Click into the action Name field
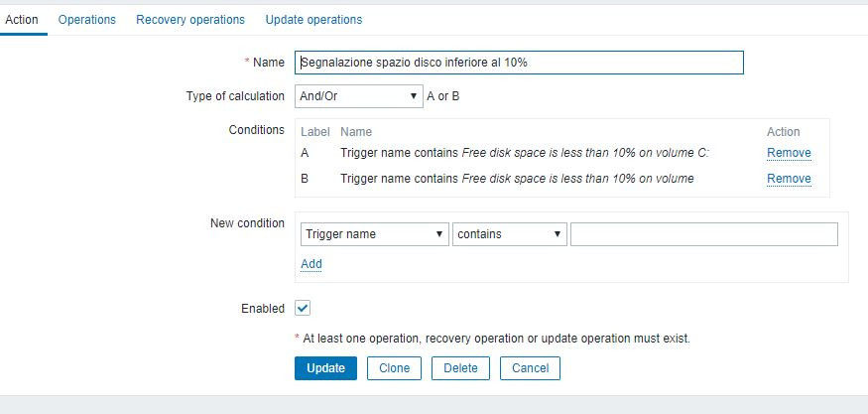Viewport: 868px width, 414px height. (x=519, y=63)
